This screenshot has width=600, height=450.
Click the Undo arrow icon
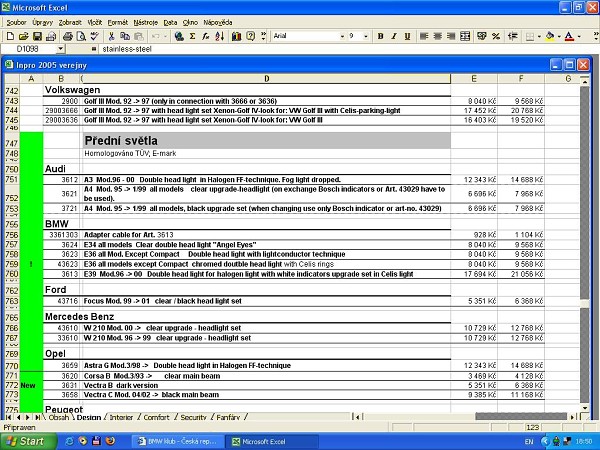pyautogui.click(x=155, y=36)
